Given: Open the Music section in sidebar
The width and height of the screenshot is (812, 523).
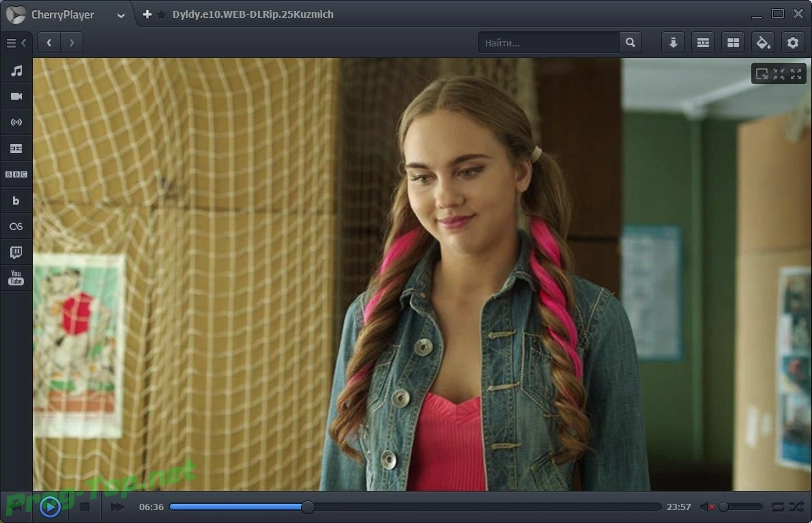Looking at the screenshot, I should (x=16, y=70).
